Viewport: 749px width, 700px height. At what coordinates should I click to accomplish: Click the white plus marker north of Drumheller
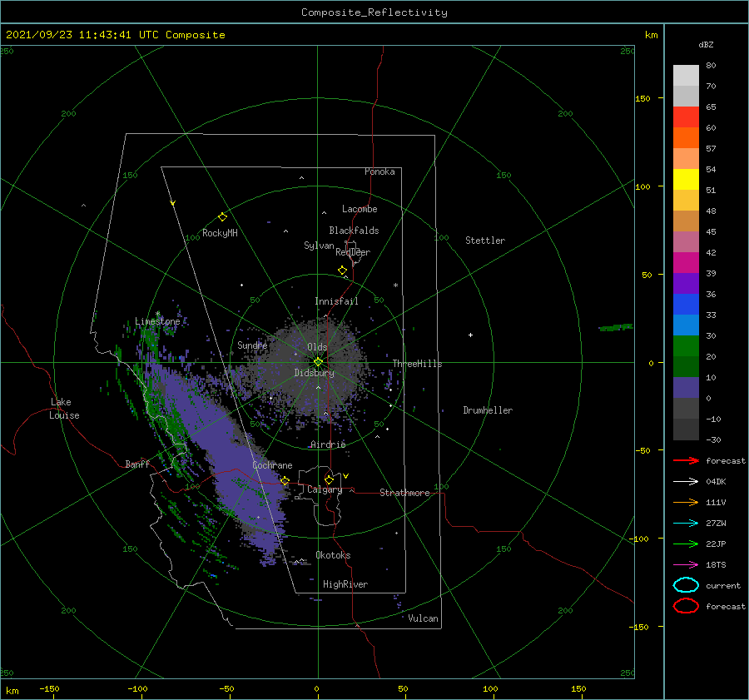tap(470, 335)
